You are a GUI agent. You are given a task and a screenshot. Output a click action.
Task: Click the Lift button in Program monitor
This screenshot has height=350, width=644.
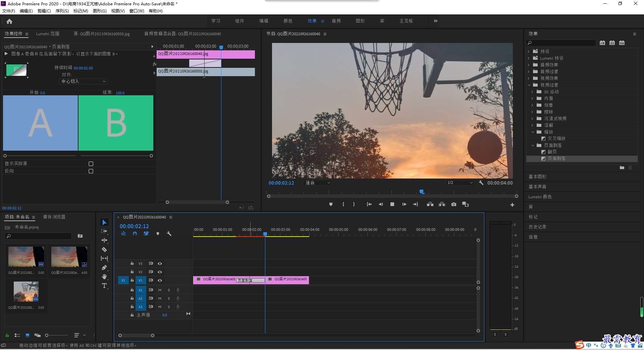pyautogui.click(x=430, y=204)
